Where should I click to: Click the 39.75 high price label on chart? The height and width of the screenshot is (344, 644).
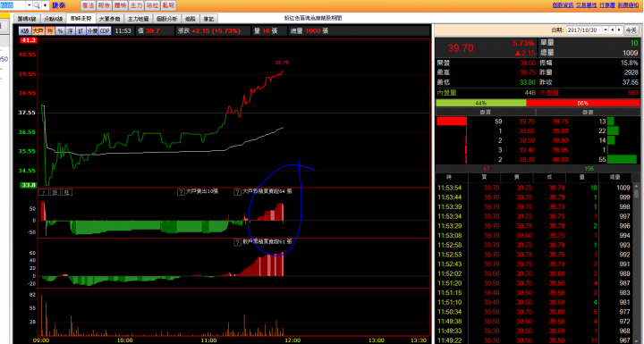pos(282,63)
